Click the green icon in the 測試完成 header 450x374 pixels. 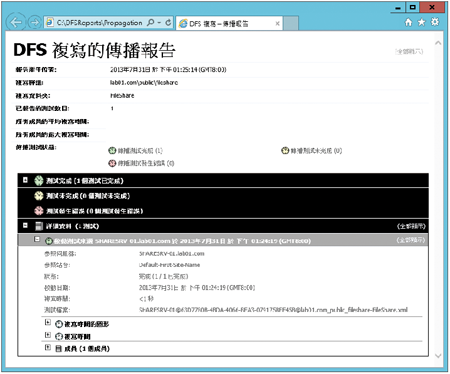click(x=39, y=181)
